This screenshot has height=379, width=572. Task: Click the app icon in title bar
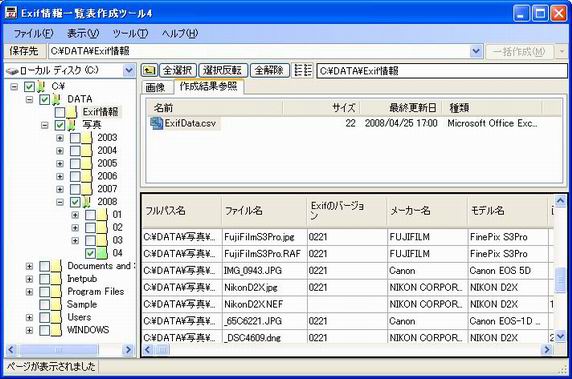pos(11,13)
